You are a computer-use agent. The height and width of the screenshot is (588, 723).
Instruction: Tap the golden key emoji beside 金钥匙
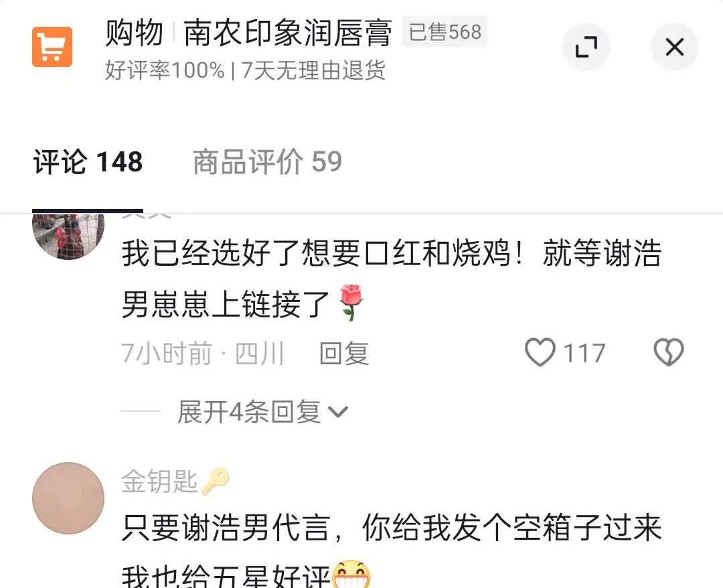pyautogui.click(x=215, y=481)
